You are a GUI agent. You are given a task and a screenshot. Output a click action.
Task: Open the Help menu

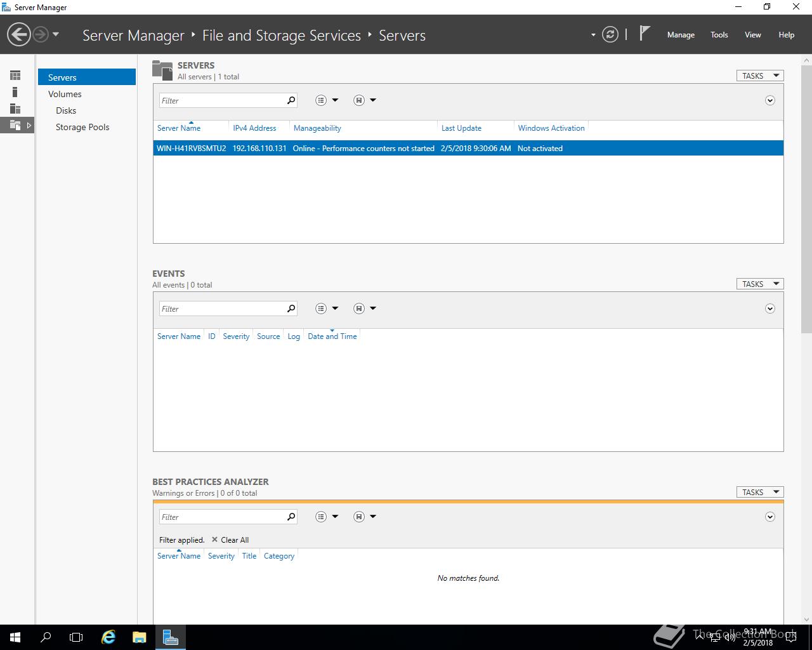(787, 35)
